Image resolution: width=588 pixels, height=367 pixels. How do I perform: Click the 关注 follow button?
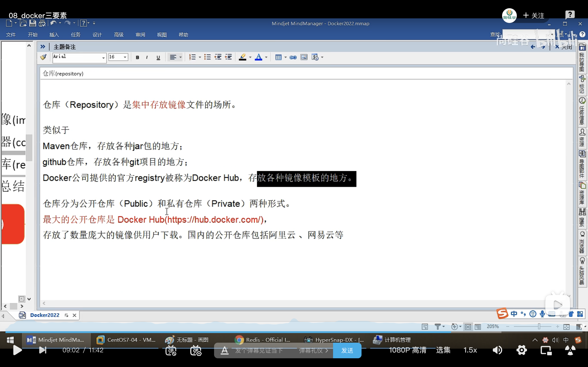534,16
